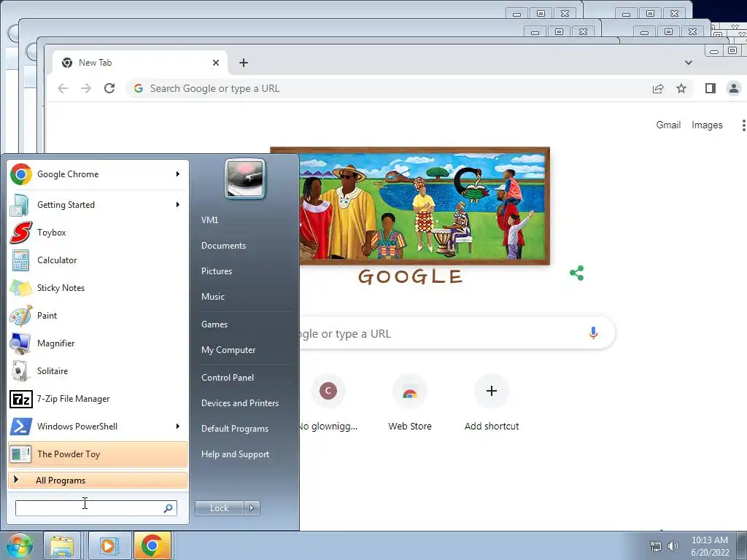Viewport: 747px width, 560px height.
Task: Open Chrome tab search dropdown
Action: pos(689,63)
